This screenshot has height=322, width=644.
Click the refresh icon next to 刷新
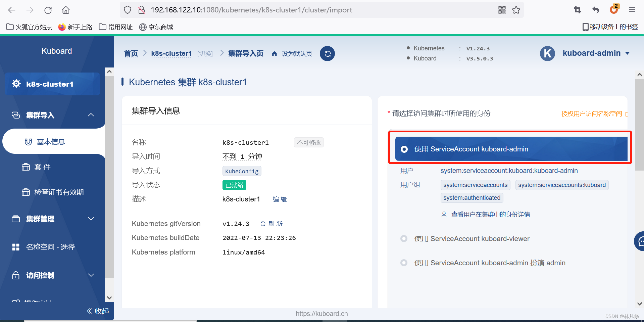click(x=263, y=224)
